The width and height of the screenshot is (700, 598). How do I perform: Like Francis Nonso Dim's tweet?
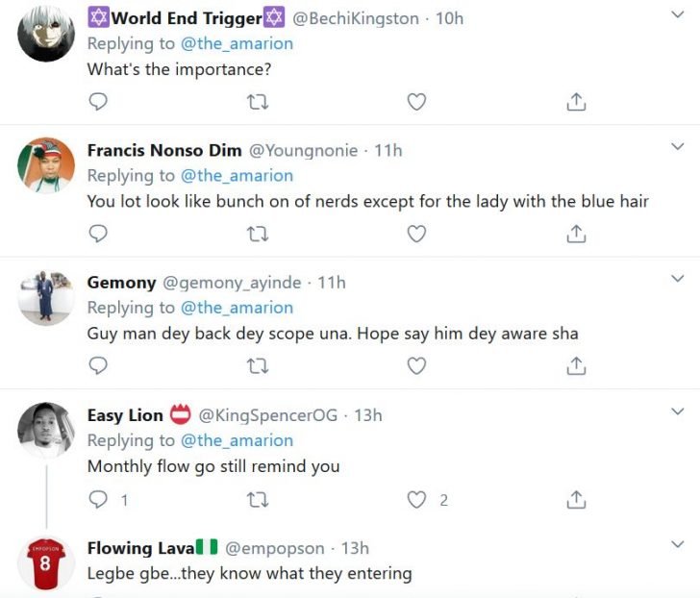point(416,234)
